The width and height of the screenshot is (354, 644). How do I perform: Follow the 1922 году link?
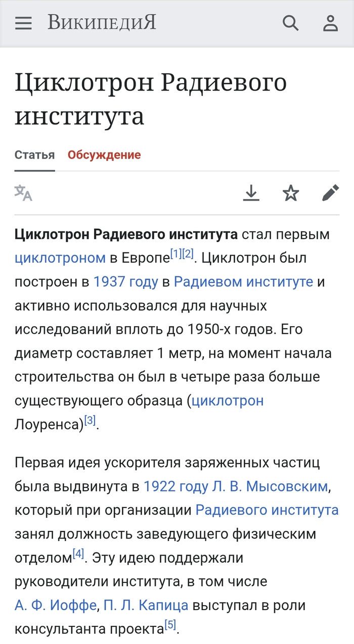pyautogui.click(x=176, y=486)
